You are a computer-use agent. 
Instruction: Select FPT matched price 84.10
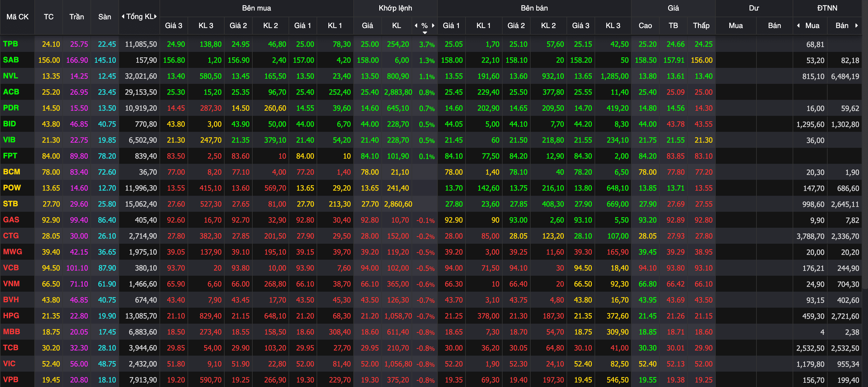click(370, 156)
